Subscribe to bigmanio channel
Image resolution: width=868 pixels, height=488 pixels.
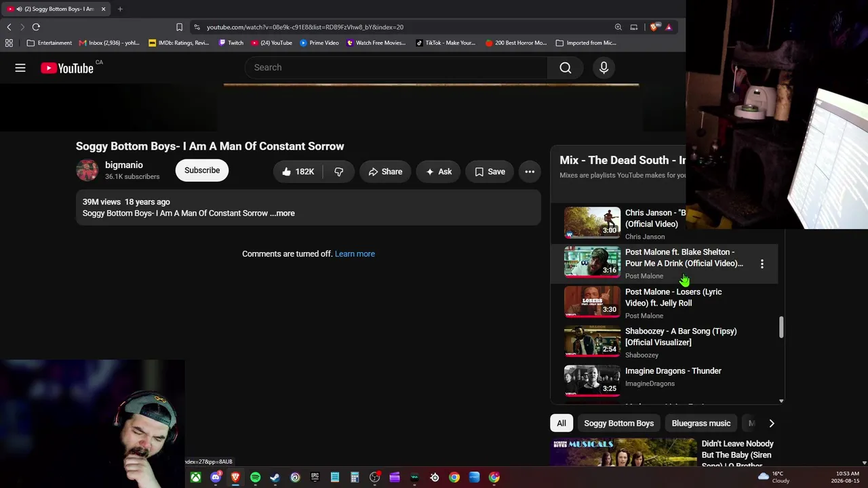click(202, 170)
